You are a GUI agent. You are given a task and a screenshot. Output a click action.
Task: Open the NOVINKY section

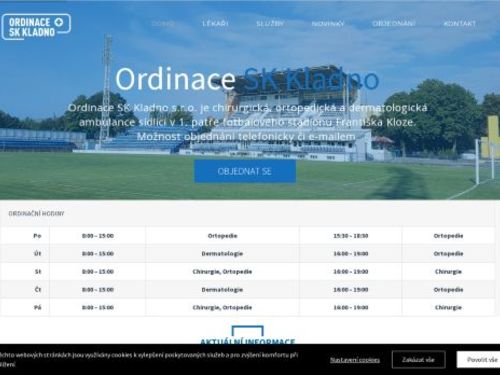(328, 24)
